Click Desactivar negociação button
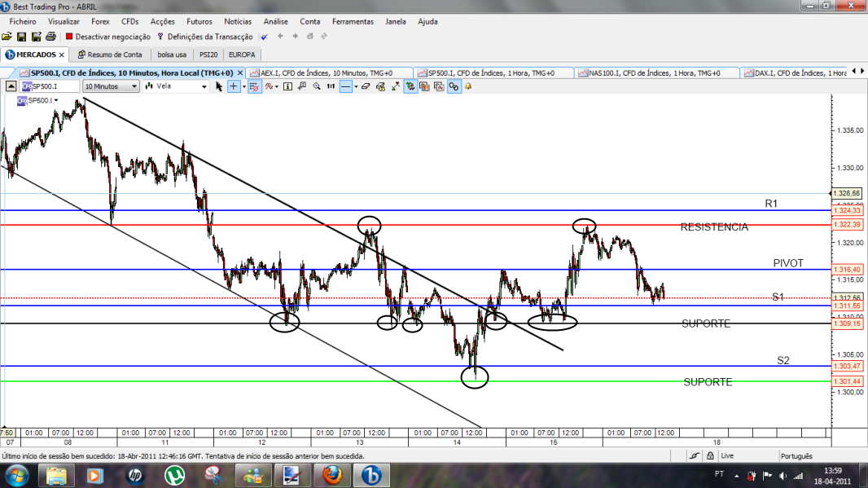This screenshot has height=488, width=868. pos(108,37)
